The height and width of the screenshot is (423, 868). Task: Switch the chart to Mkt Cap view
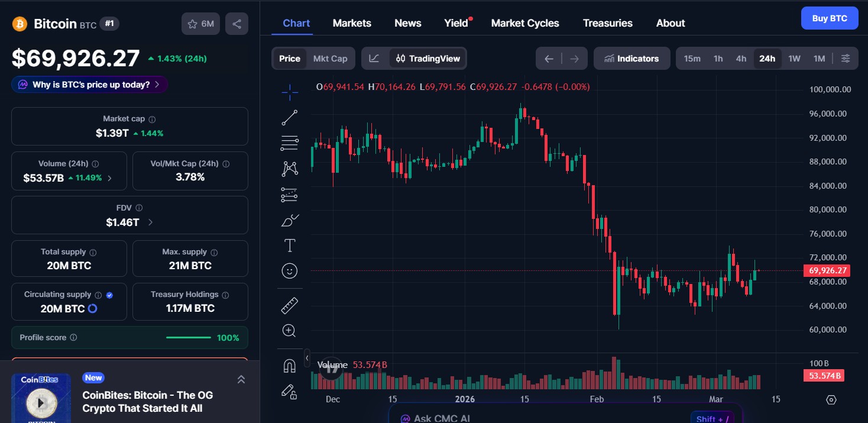click(x=330, y=58)
